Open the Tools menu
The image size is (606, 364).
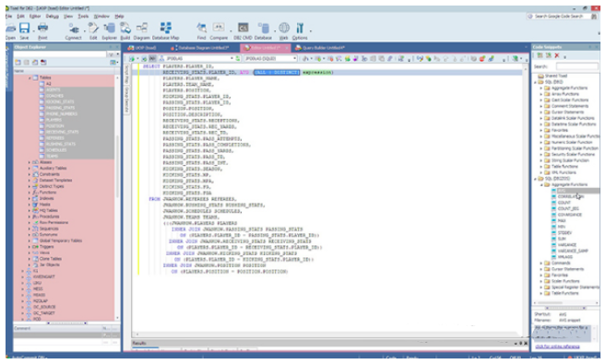point(83,17)
